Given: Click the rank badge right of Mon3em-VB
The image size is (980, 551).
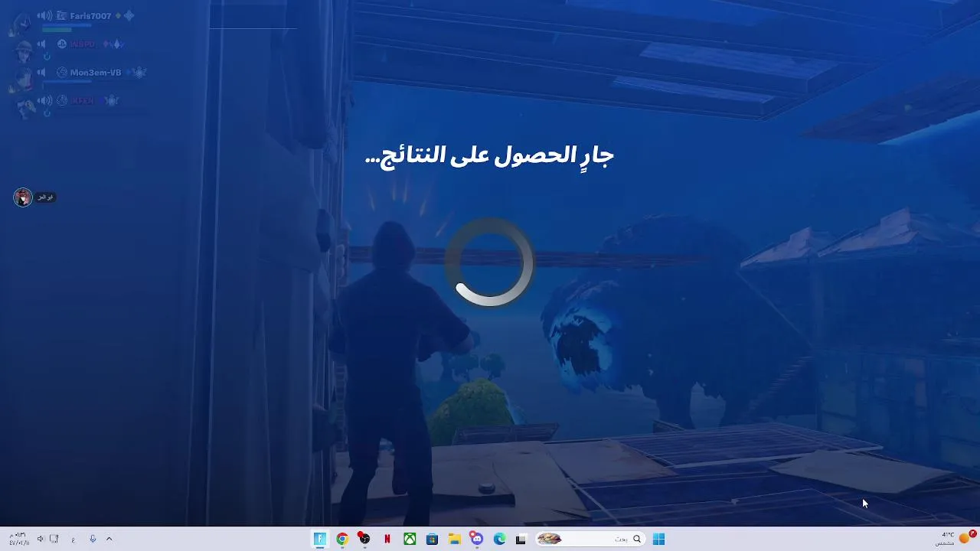Looking at the screenshot, I should coord(139,73).
